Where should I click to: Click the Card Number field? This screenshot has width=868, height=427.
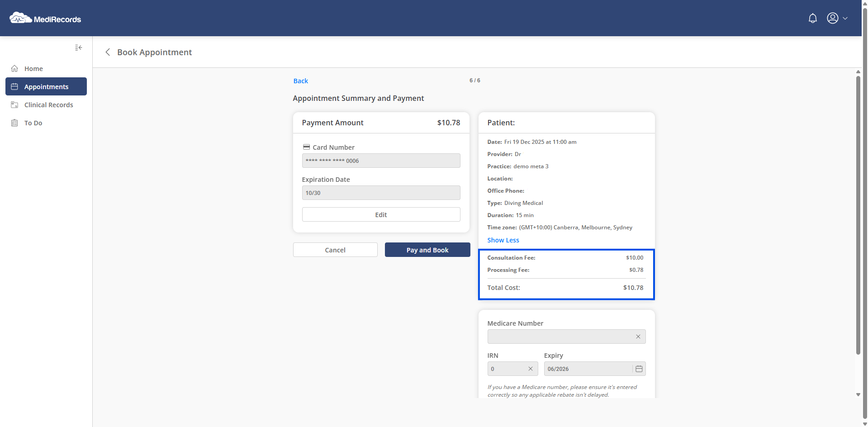[x=381, y=161]
